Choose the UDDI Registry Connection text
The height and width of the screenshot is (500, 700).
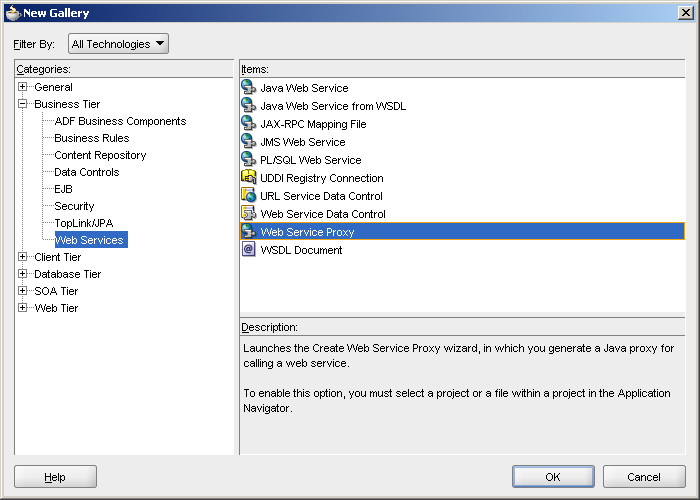(x=321, y=178)
